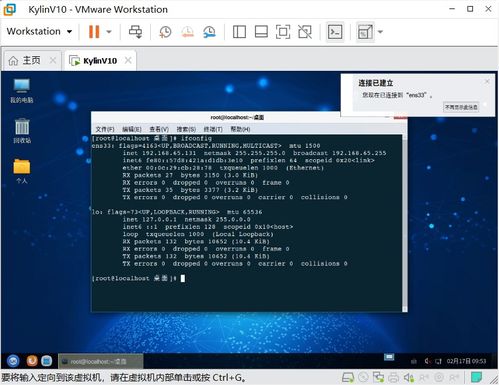The width and height of the screenshot is (499, 385).
Task: Click VMware sound card status icon
Action: tap(409, 377)
